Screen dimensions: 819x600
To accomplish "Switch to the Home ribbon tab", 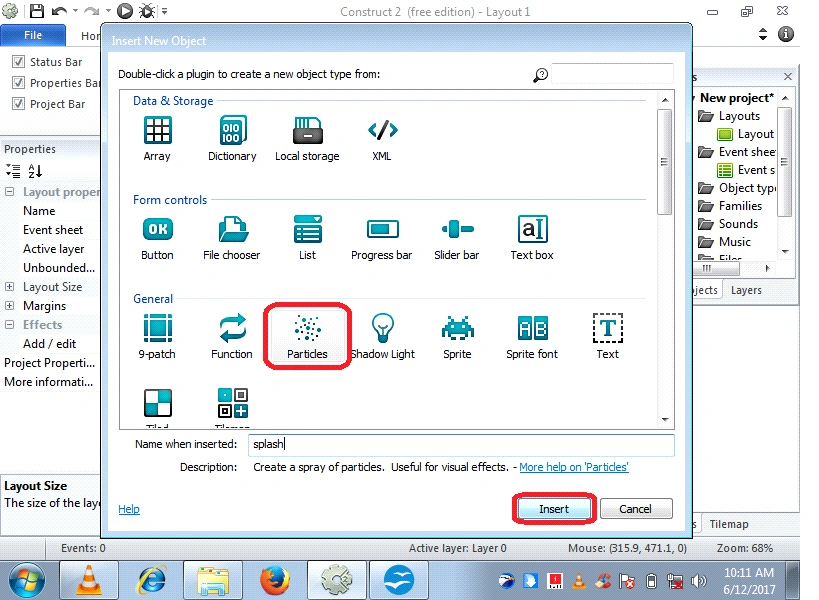I will pyautogui.click(x=90, y=36).
